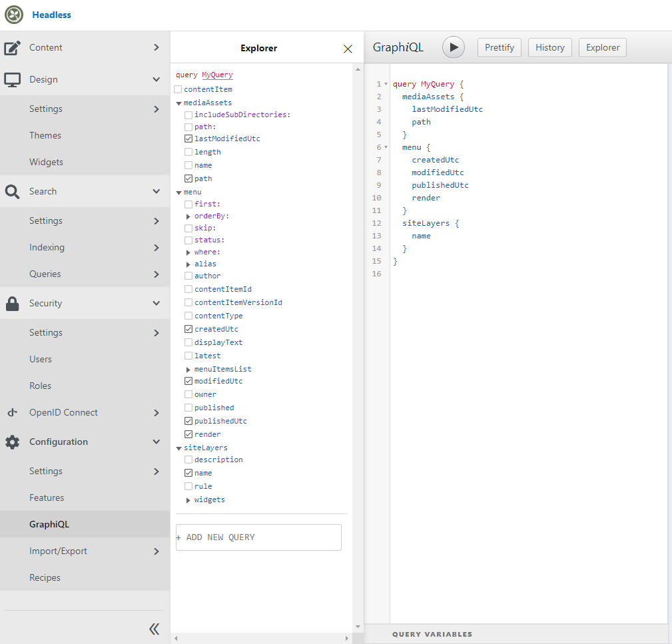Toggle the Explorer toolbar button
Screen dimensions: 672x644
(x=603, y=47)
